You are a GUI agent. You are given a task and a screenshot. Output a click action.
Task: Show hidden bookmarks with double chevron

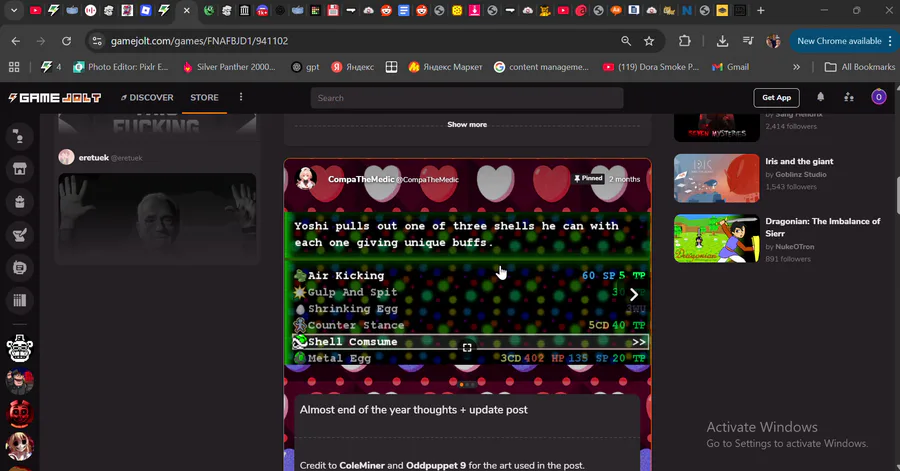click(x=796, y=67)
